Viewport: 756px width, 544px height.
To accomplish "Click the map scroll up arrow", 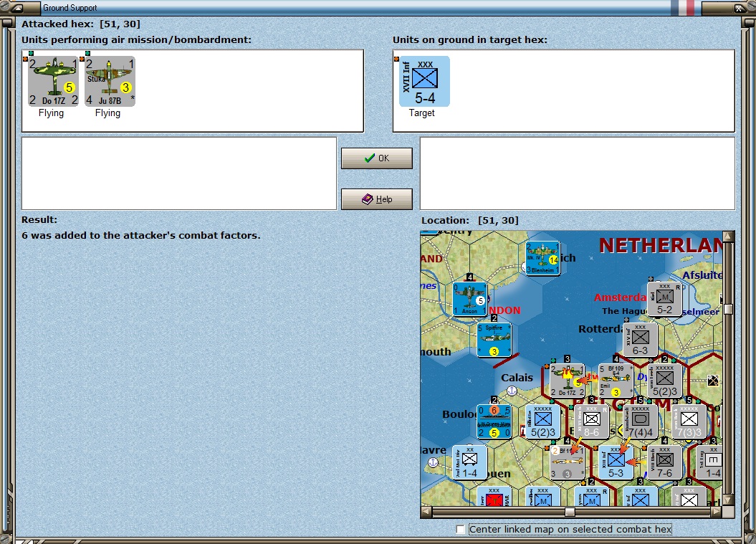I will click(729, 237).
